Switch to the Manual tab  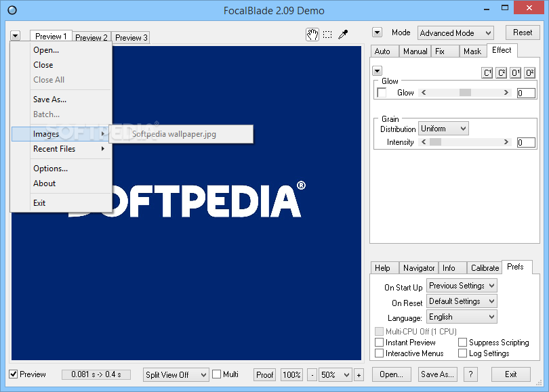pos(415,51)
